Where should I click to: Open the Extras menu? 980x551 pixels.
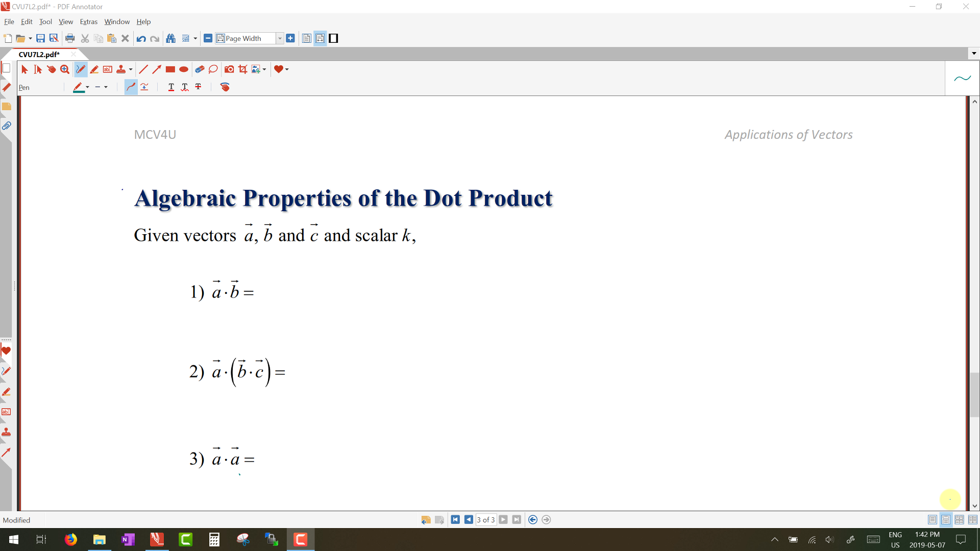88,21
